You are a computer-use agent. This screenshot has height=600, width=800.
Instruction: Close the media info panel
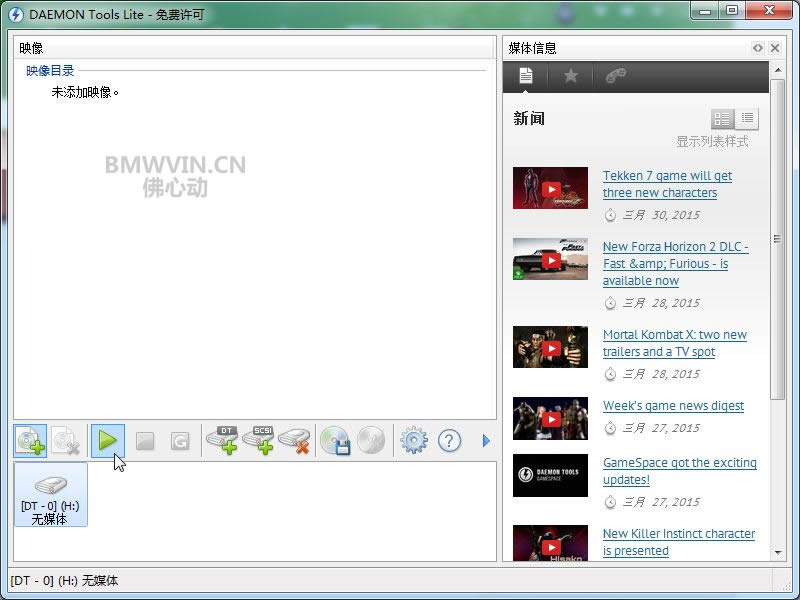pos(775,48)
